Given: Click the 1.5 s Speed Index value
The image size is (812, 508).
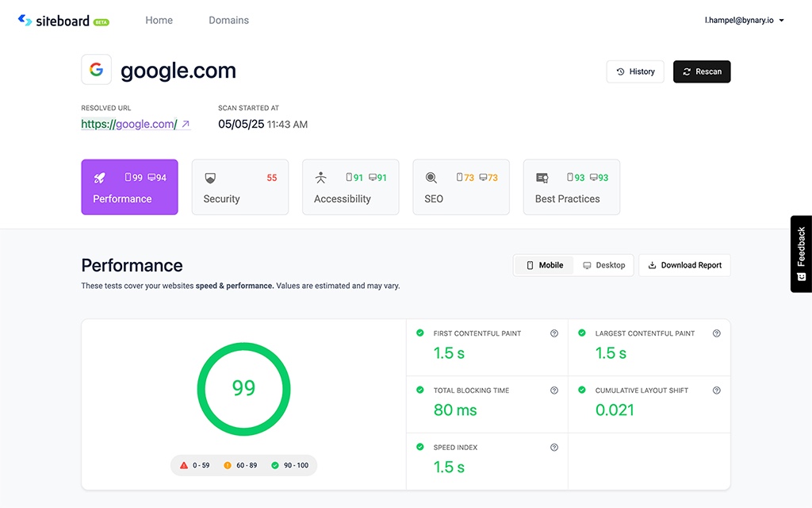Looking at the screenshot, I should [449, 467].
